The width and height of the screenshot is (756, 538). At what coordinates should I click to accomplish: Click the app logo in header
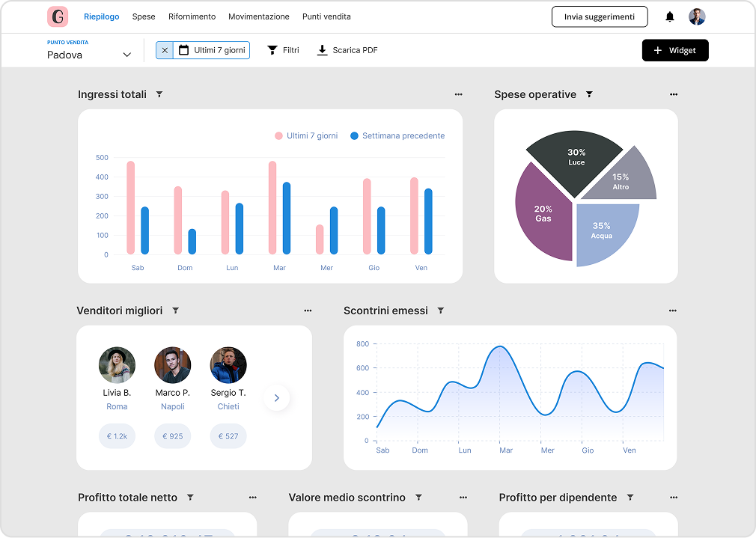(58, 16)
